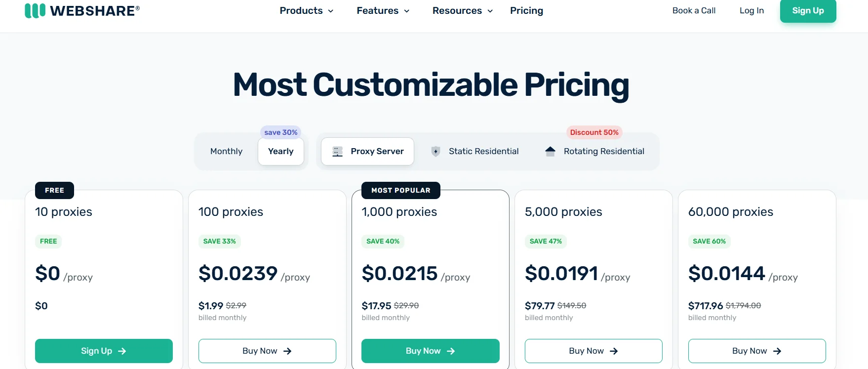Click the Sign Up button in header
868x369 pixels.
tap(808, 10)
